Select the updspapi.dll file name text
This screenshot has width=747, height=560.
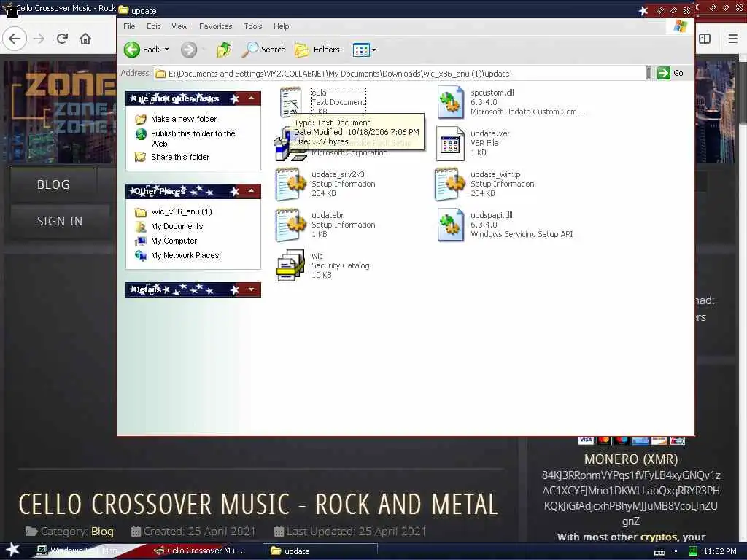click(x=492, y=215)
